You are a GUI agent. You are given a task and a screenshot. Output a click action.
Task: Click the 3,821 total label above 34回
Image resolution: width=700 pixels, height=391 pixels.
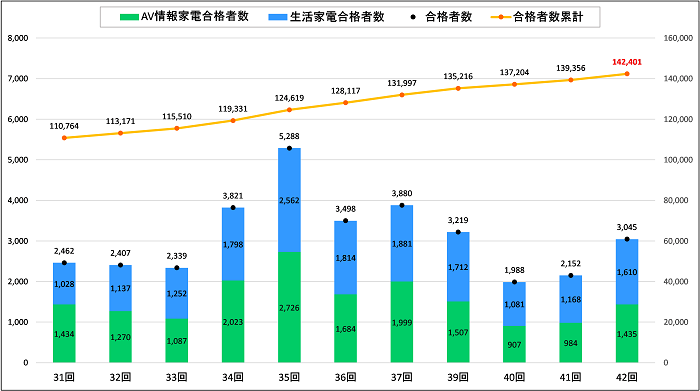pyautogui.click(x=233, y=196)
